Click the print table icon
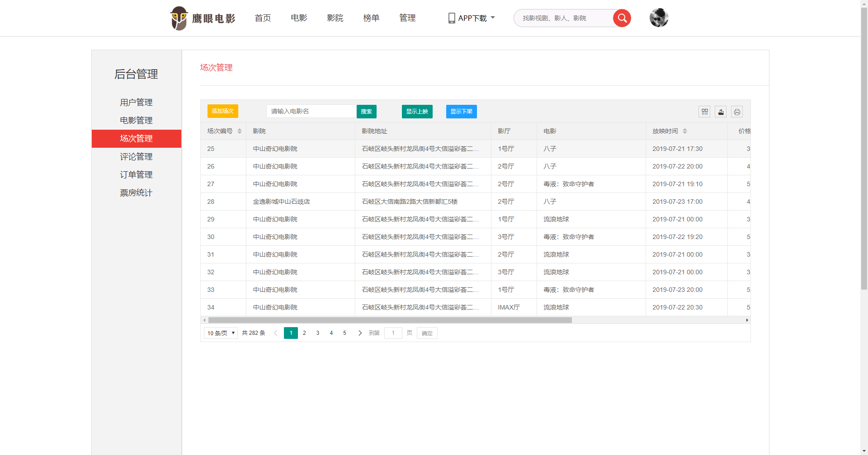Screen dimensions: 868x455 (x=737, y=112)
